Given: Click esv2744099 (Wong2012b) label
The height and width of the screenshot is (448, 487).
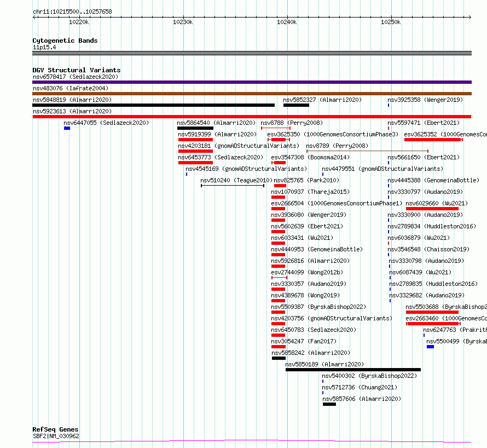Looking at the screenshot, I should point(307,272).
